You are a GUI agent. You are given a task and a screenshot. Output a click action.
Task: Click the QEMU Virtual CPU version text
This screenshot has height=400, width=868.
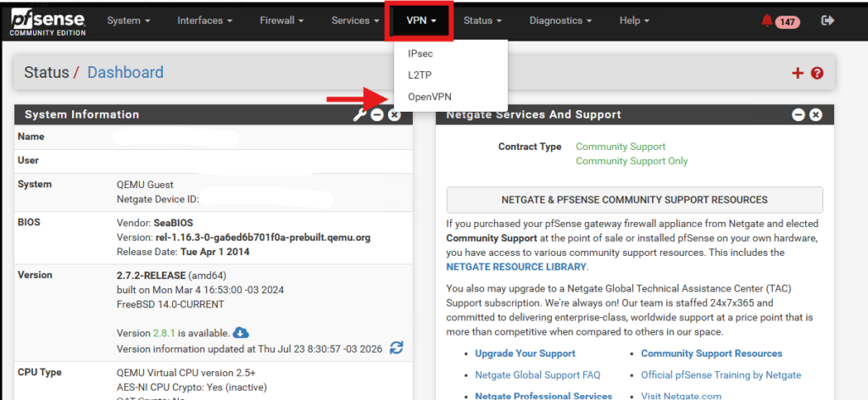186,372
